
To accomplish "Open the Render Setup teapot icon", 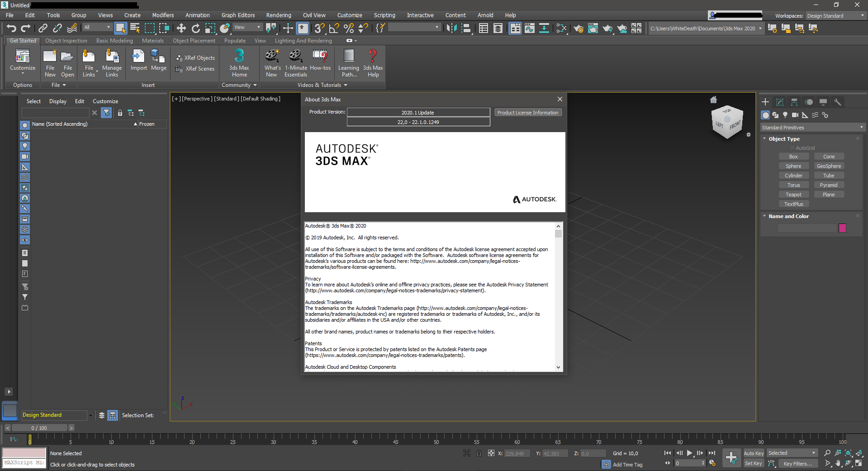I will 578,28.
